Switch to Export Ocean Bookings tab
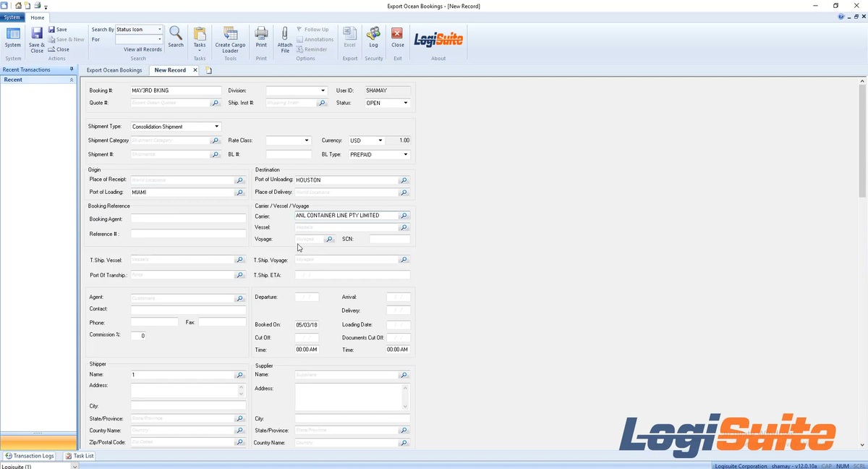The height and width of the screenshot is (469, 868). coord(114,70)
